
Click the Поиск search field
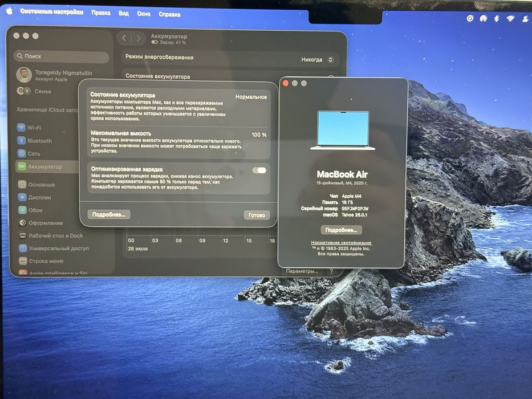tap(62, 56)
